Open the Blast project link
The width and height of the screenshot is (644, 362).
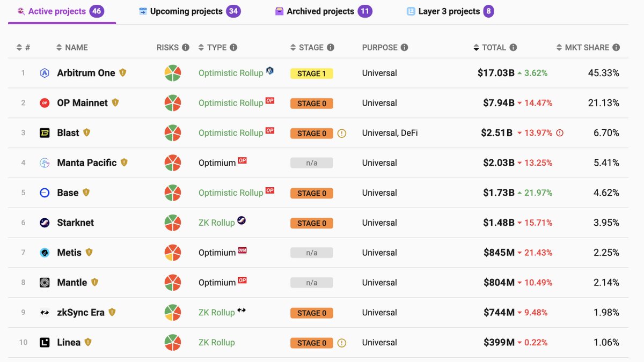[68, 133]
